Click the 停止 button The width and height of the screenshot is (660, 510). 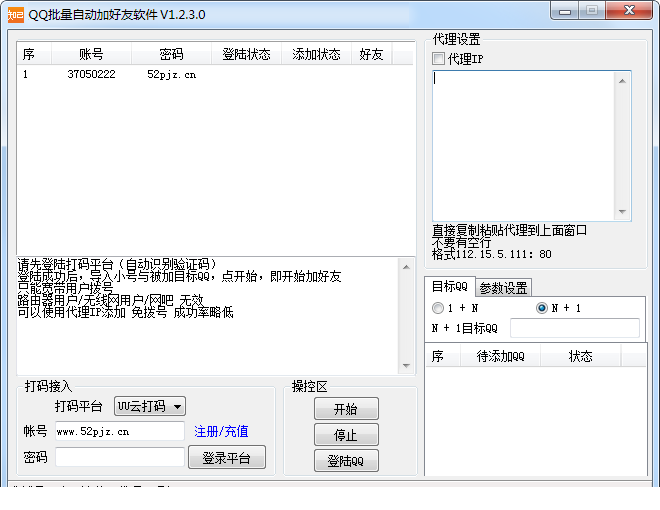(346, 435)
